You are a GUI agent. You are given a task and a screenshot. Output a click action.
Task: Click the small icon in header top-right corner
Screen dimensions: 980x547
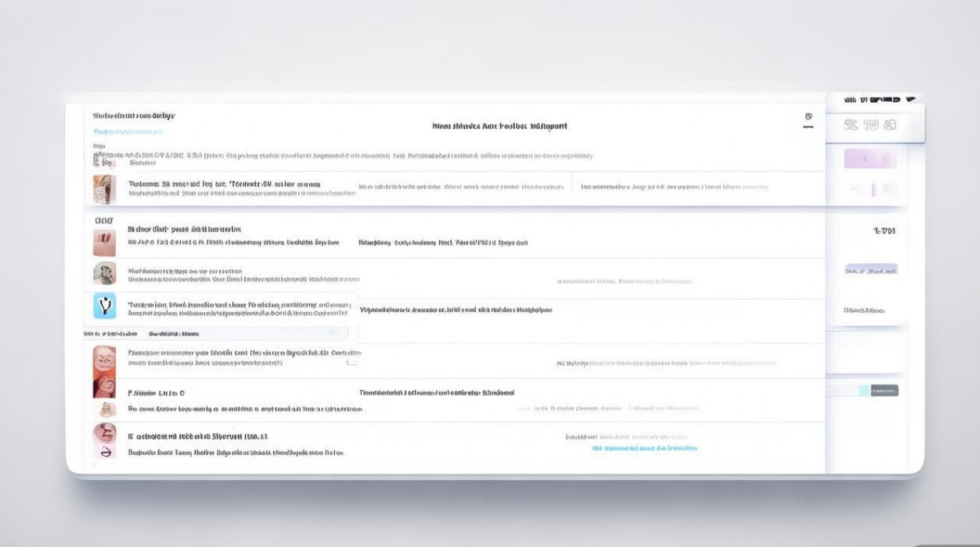tap(808, 116)
